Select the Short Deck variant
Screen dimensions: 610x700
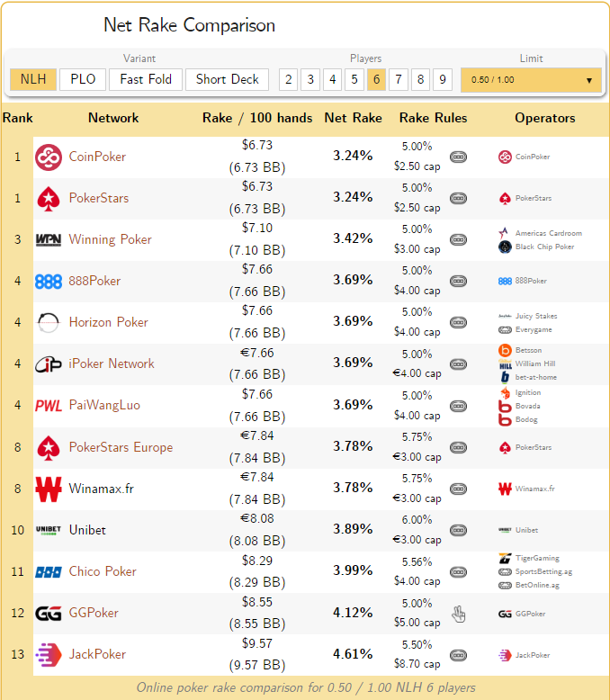[x=227, y=79]
